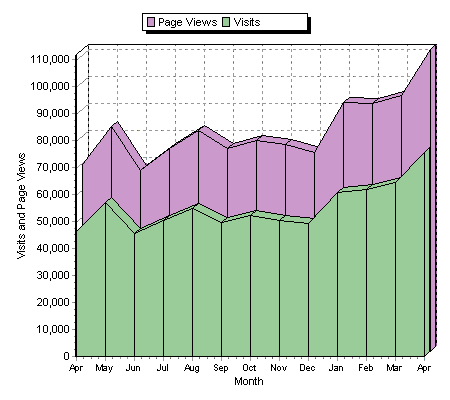Click the 'Page Views' legend label
450x400 pixels.
coord(187,22)
